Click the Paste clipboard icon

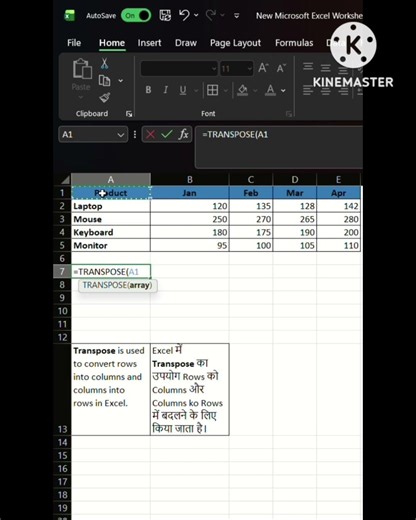(82, 69)
